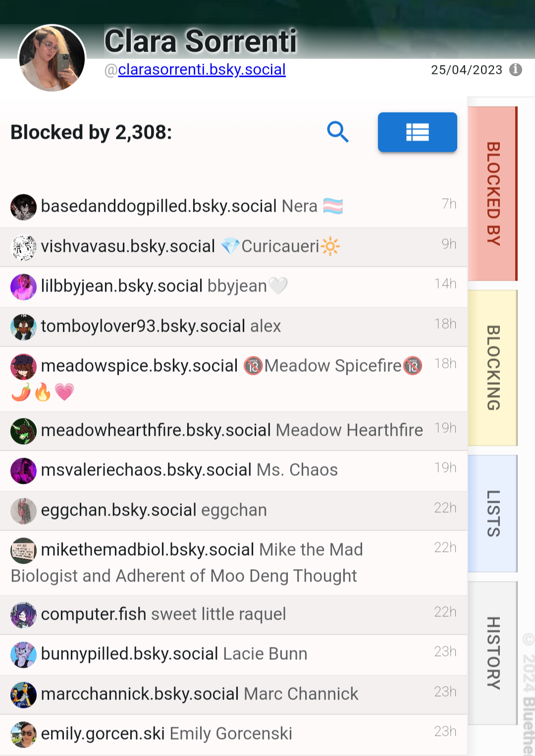This screenshot has width=535, height=756.
Task: Switch to the BLOCKED BY tab
Action: [x=493, y=194]
